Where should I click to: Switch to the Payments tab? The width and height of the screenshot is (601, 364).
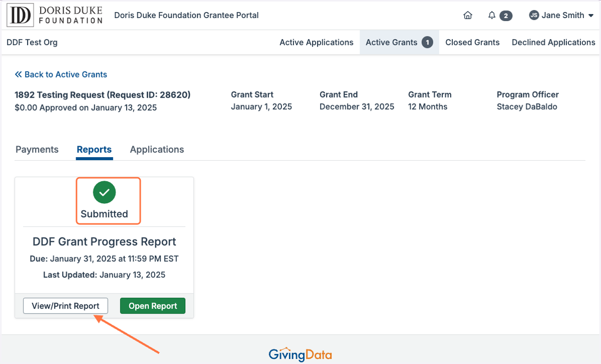point(37,150)
